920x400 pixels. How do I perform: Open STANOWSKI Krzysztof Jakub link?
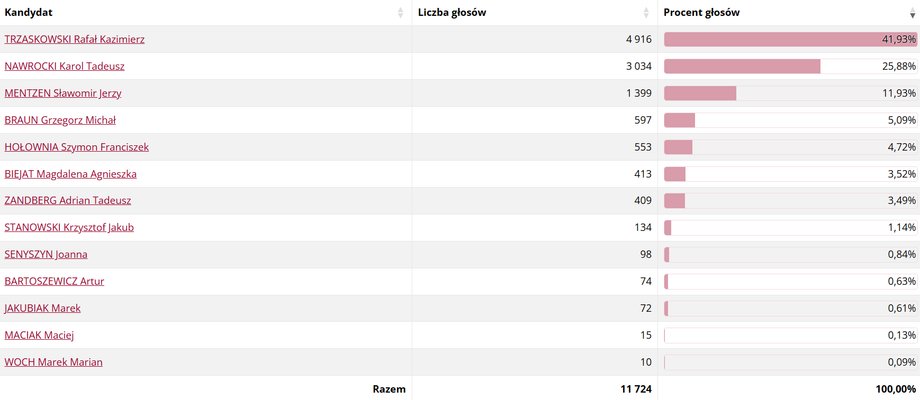[x=69, y=228]
